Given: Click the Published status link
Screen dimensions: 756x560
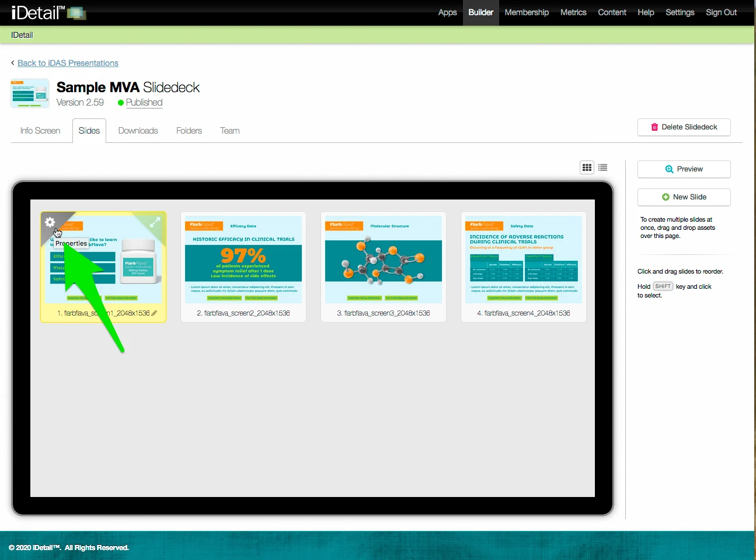Looking at the screenshot, I should click(144, 103).
